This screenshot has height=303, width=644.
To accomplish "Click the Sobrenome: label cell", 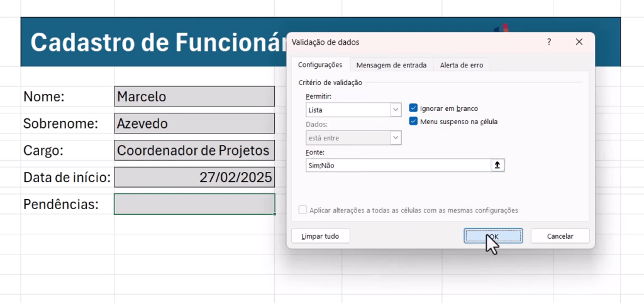I will point(67,123).
